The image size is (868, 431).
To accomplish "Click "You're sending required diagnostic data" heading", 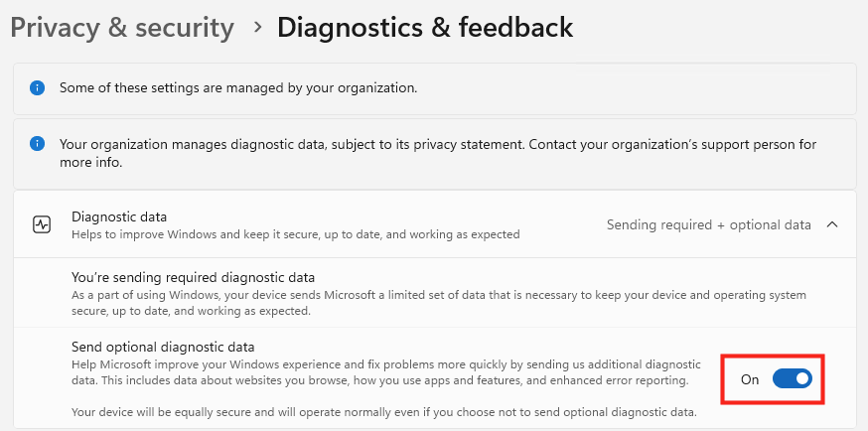I will point(193,277).
